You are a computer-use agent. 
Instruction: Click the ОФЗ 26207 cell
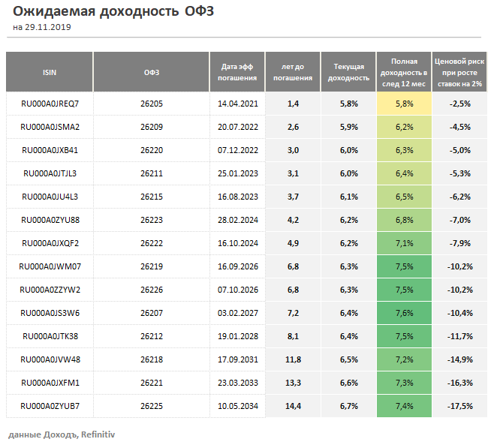coord(151,313)
